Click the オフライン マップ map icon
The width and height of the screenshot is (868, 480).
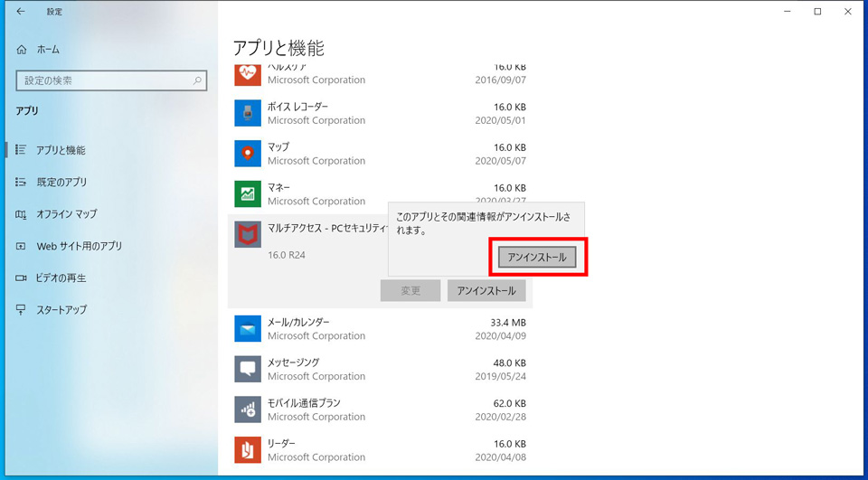coord(21,213)
